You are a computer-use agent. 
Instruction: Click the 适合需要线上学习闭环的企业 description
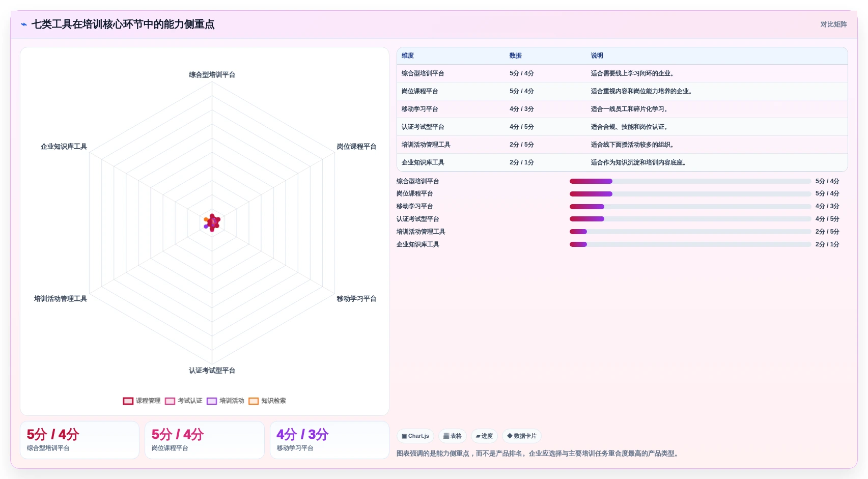[x=632, y=73]
